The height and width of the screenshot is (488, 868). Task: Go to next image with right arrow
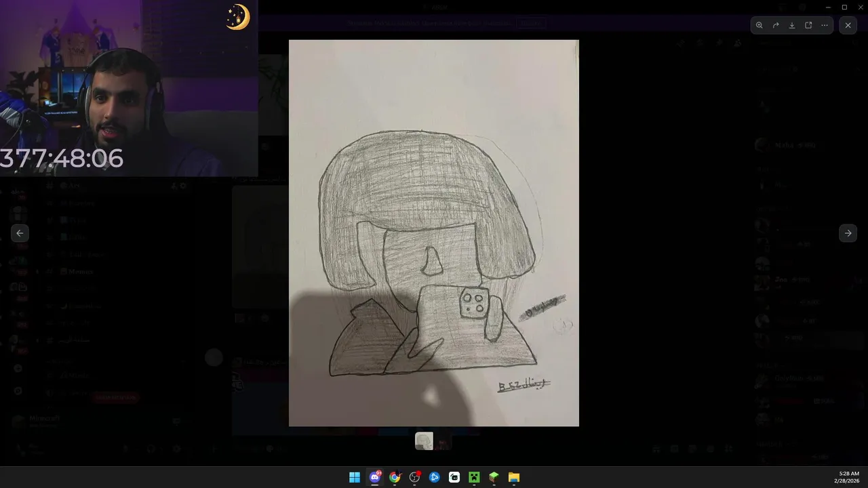pyautogui.click(x=848, y=233)
